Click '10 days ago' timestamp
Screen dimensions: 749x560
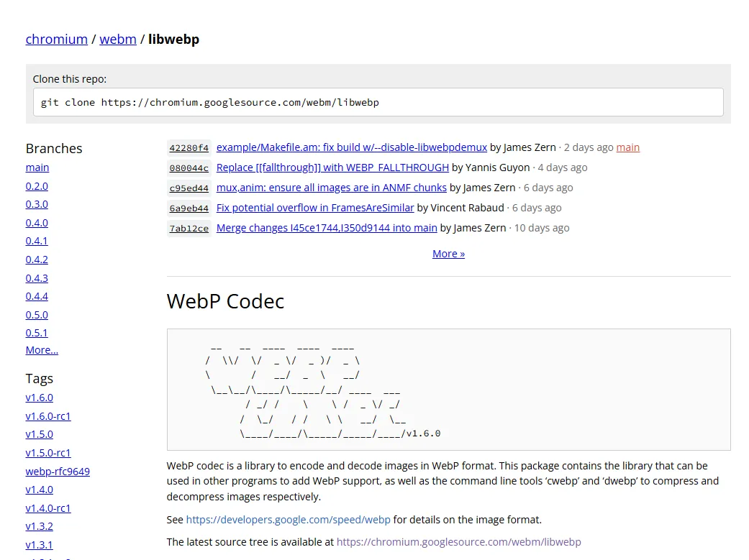point(542,228)
